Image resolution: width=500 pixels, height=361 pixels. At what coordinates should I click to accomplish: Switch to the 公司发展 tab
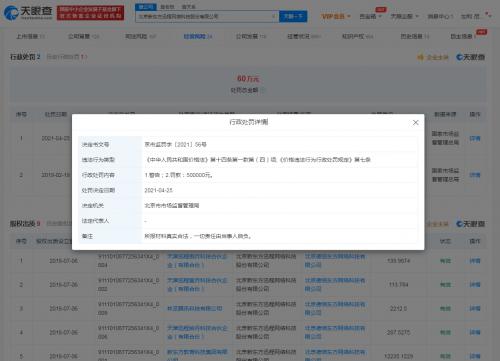[x=251, y=36]
